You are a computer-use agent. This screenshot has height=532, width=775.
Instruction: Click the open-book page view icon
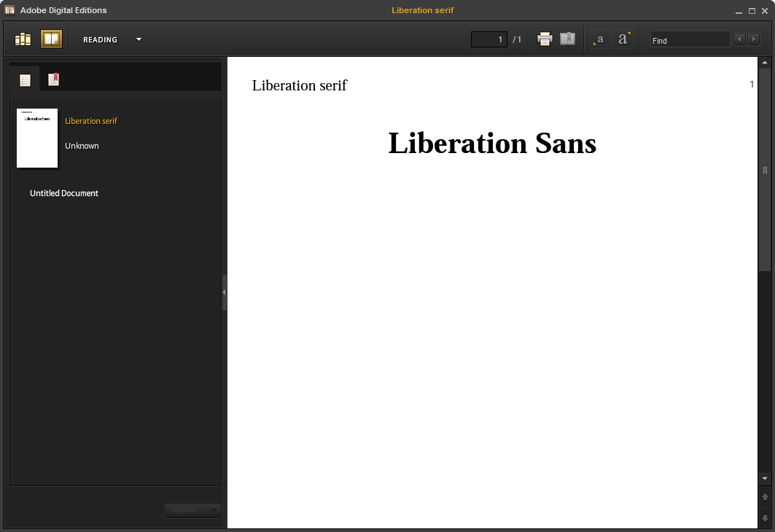pyautogui.click(x=567, y=39)
